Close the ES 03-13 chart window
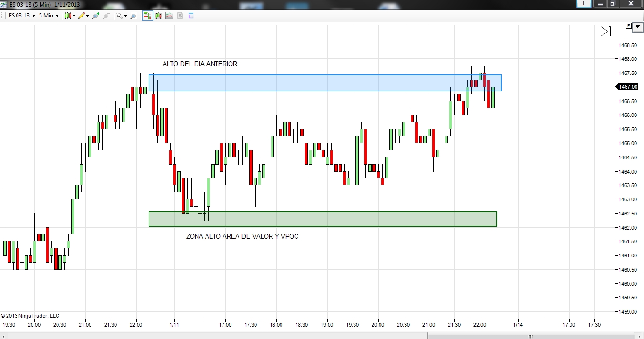 631,3
